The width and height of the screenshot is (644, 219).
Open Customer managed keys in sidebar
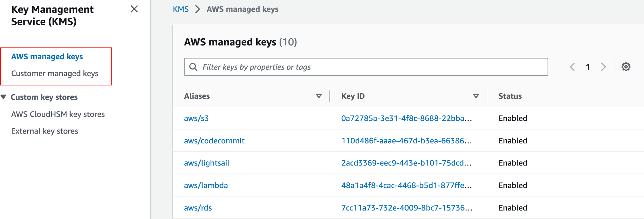(x=55, y=74)
